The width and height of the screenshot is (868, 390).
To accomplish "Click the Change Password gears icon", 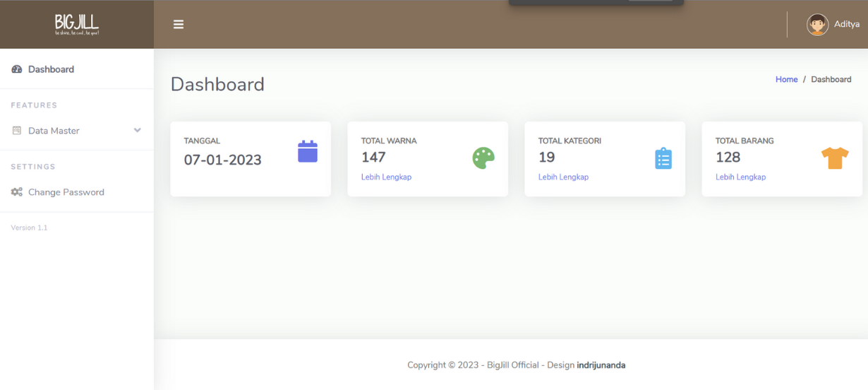I will click(x=17, y=192).
